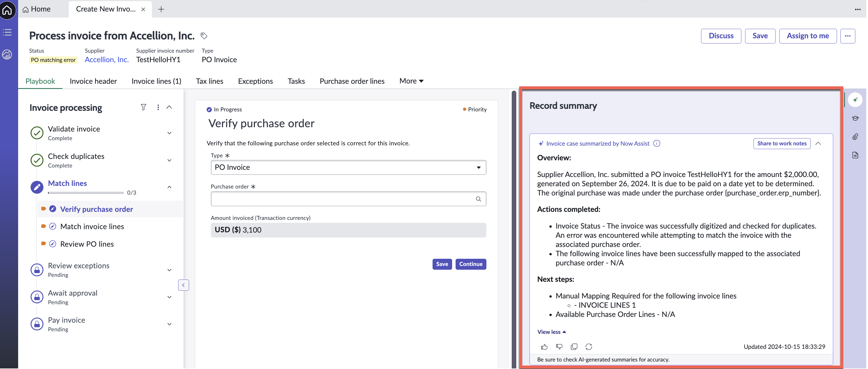Click the Match lines pencil stage icon
This screenshot has height=369, width=868.
pos(37,187)
